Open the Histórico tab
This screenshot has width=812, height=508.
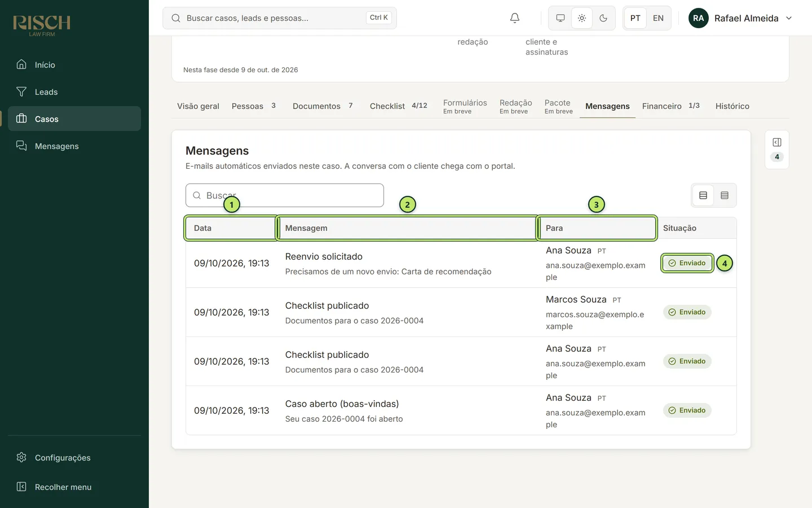pos(732,106)
